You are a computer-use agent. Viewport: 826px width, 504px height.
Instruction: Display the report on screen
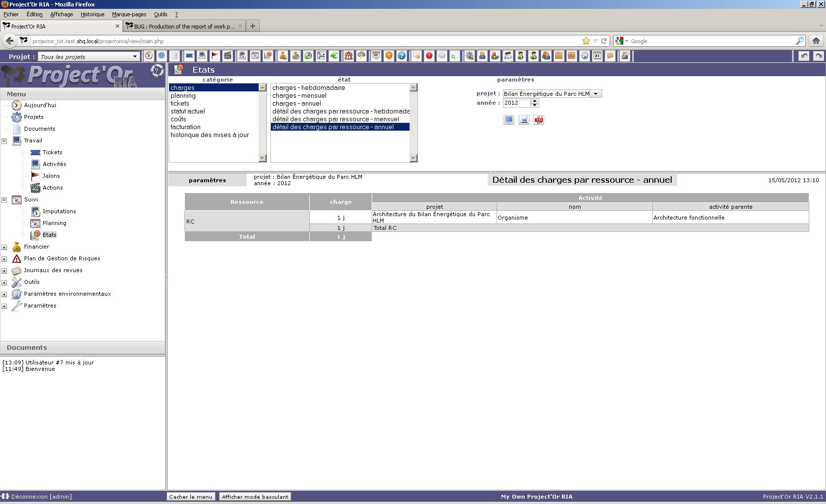click(x=509, y=120)
